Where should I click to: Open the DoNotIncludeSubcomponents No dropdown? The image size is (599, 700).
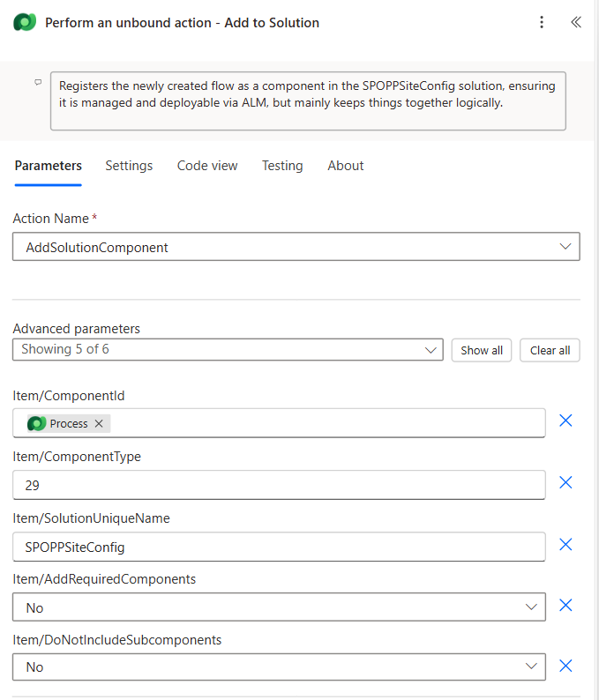point(279,667)
